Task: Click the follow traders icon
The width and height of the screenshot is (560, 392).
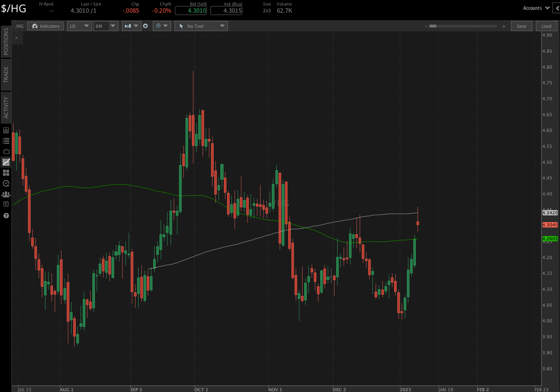Action: [6, 194]
